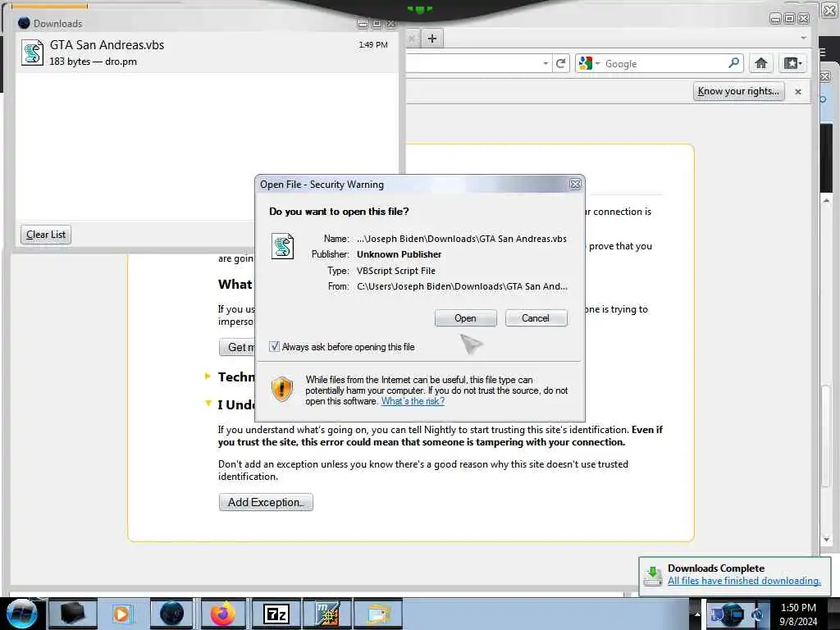The image size is (840, 630).
Task: Clear the Downloads list
Action: pyautogui.click(x=46, y=235)
